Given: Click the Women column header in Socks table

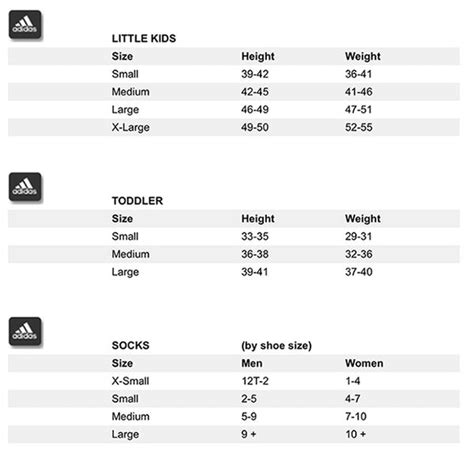Looking at the screenshot, I should [x=364, y=363].
